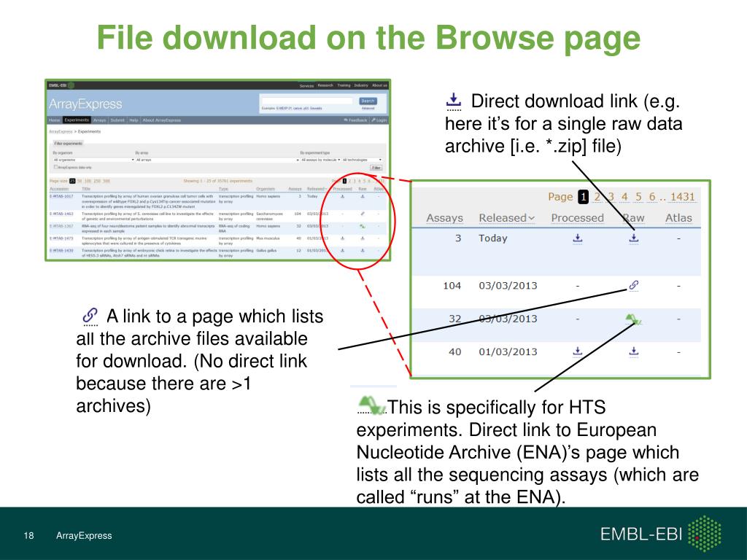Download processed file for E-MTAB-1017 in small screenshot
Screen dimensions: 747x560
coord(343,196)
